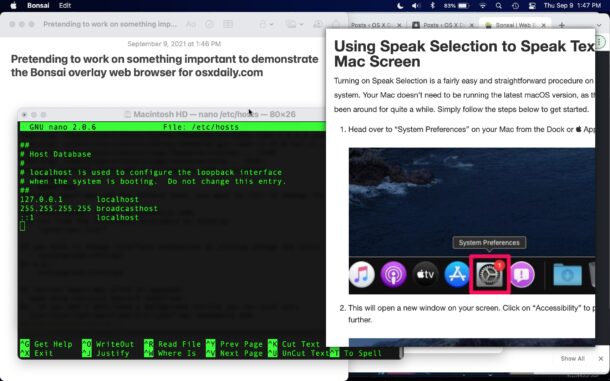
Task: Click the green round extension icon at browser edge
Action: point(601,42)
